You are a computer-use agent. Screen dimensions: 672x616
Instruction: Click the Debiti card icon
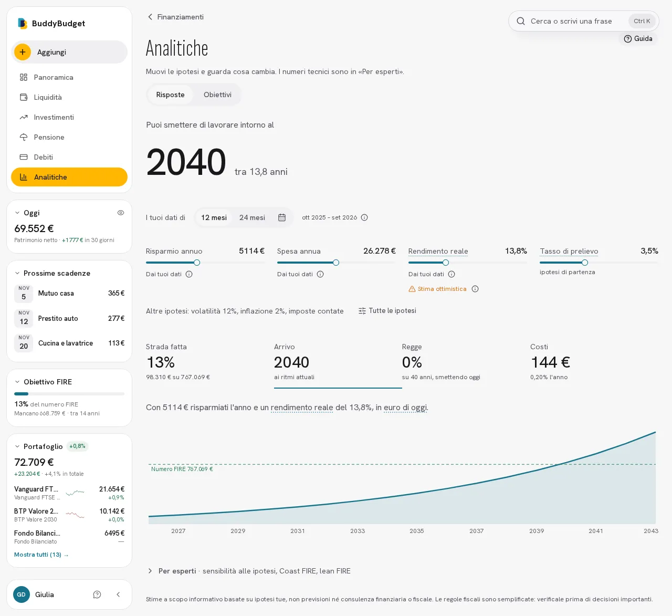pos(24,157)
